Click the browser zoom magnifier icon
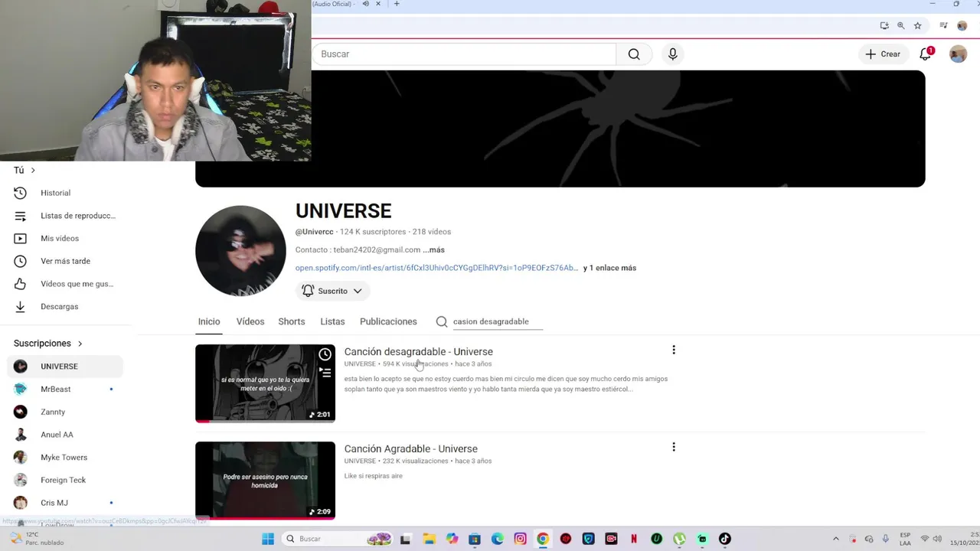The height and width of the screenshot is (551, 980). pos(900,25)
